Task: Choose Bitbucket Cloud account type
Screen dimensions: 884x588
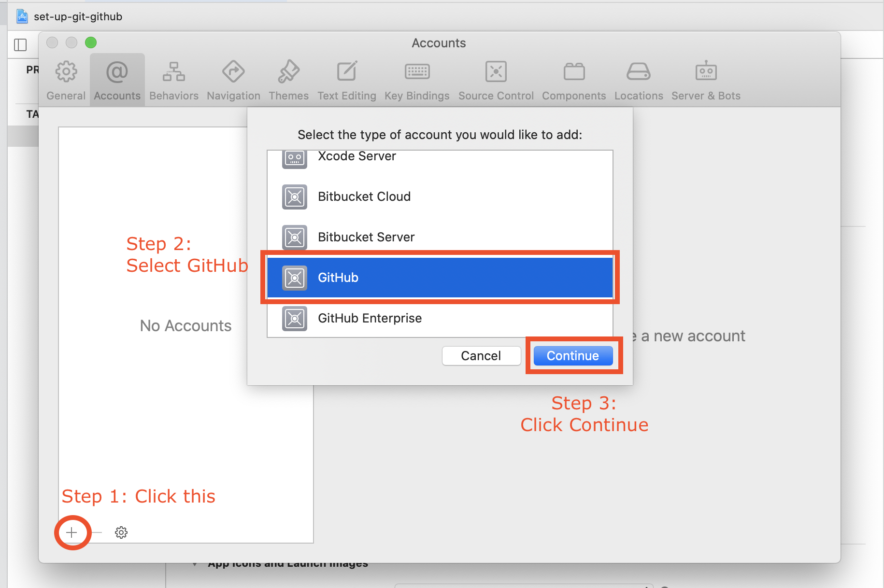Action: pyautogui.click(x=440, y=196)
